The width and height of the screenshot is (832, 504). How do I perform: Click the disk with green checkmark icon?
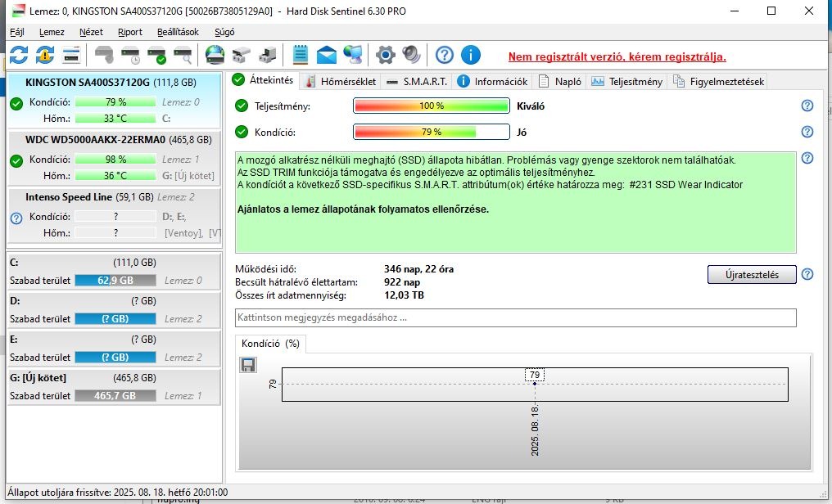pos(156,55)
